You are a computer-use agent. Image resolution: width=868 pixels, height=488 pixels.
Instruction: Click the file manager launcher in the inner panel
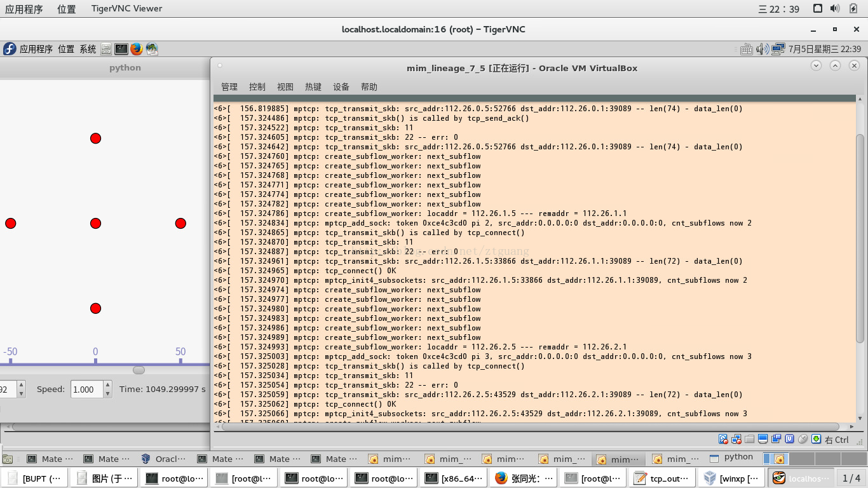[x=106, y=49]
